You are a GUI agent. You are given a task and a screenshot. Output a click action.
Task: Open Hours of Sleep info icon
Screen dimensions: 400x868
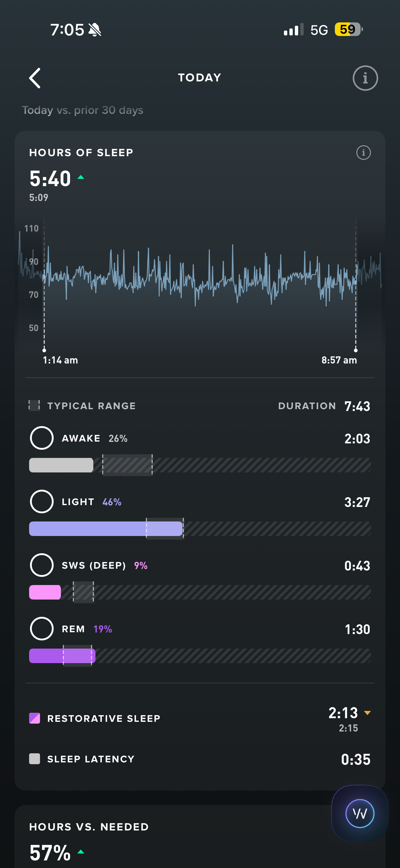coord(363,153)
